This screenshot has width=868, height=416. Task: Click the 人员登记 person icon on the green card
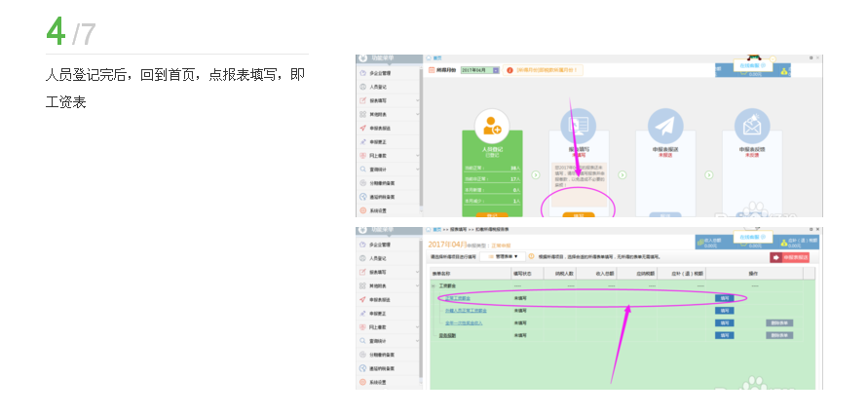tap(492, 127)
